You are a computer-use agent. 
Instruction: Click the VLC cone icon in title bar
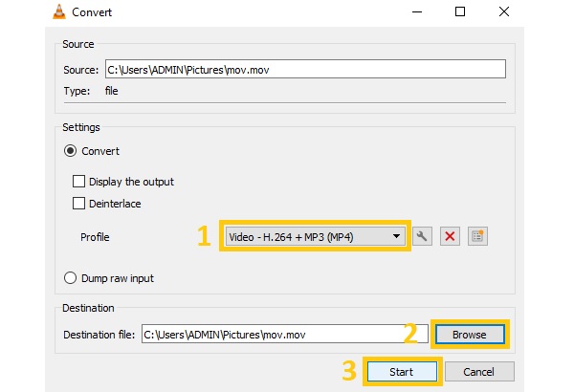[x=59, y=11]
